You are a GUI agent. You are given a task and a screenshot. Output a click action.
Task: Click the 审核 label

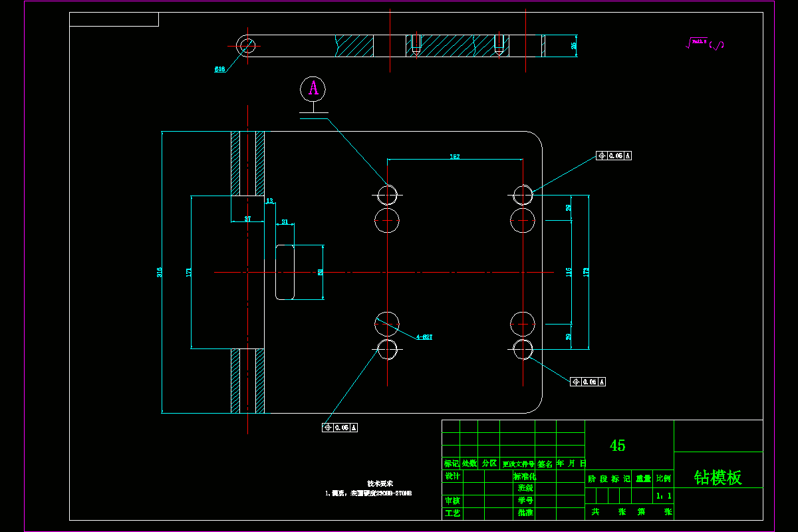click(452, 500)
